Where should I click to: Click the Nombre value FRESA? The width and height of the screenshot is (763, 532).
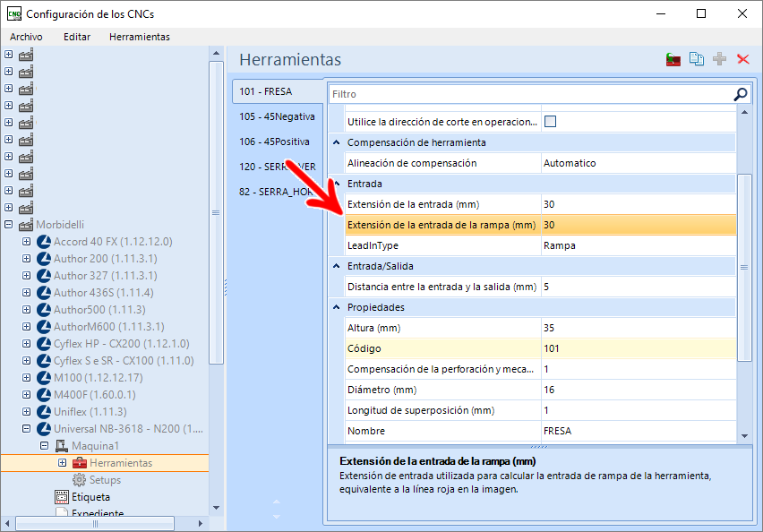(x=639, y=432)
